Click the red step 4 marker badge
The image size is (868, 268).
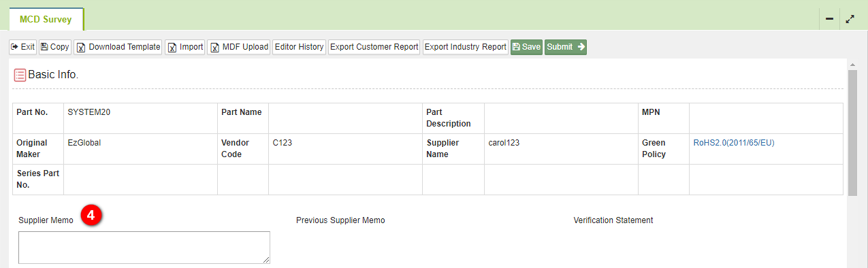coord(91,216)
